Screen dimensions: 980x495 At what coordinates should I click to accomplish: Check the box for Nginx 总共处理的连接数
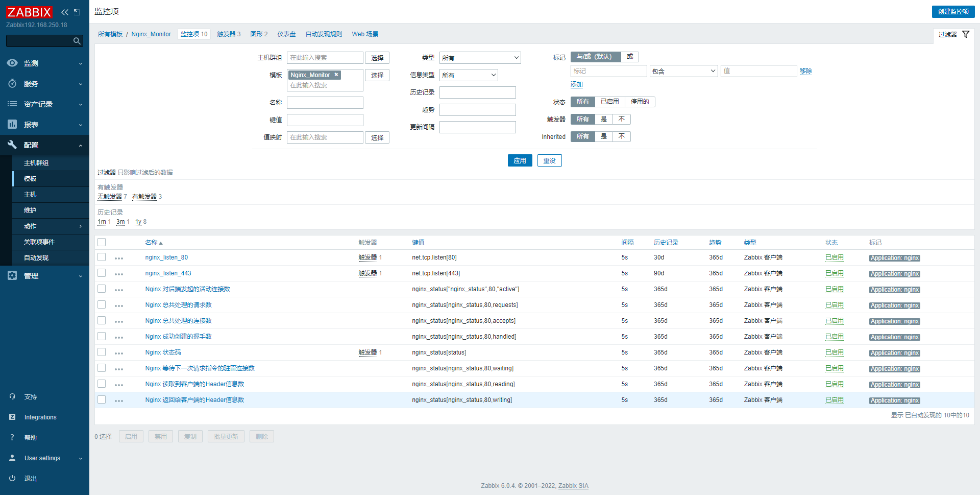pos(102,320)
